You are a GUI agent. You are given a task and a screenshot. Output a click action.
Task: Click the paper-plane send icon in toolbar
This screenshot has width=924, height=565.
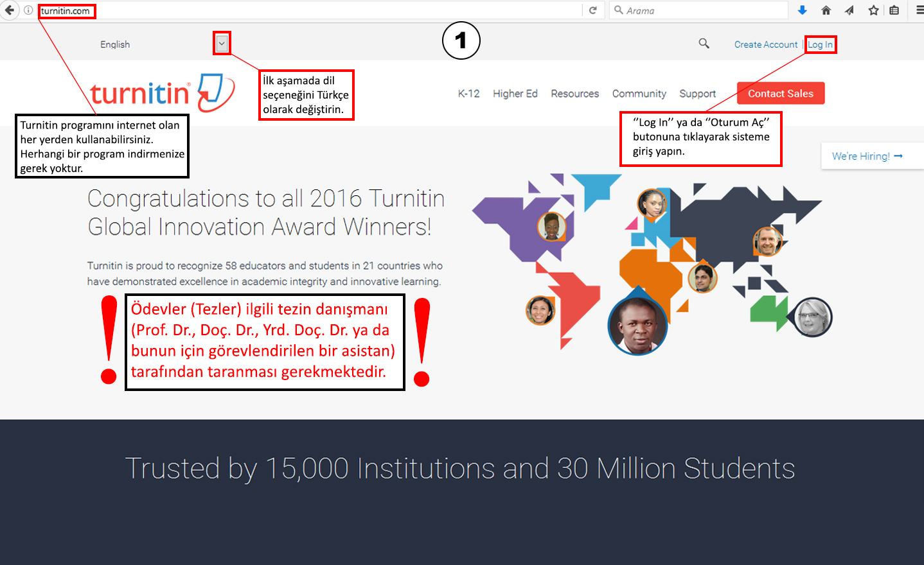[849, 10]
